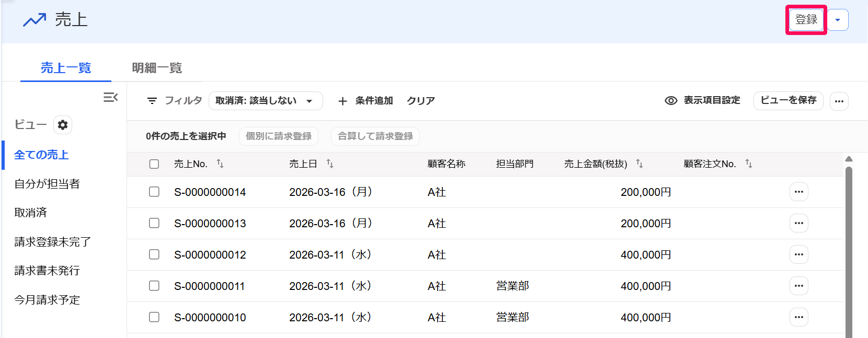Click ビューを保存 button

(788, 100)
